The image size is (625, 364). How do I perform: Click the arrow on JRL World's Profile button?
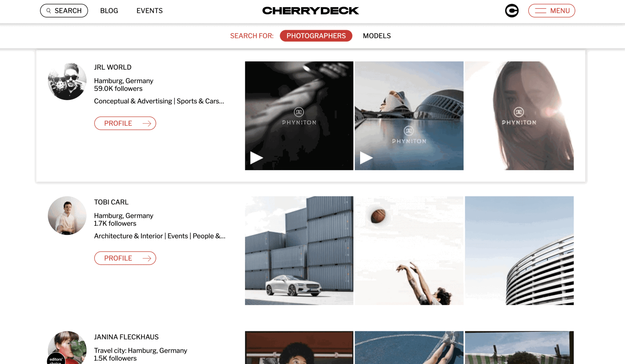pyautogui.click(x=147, y=123)
